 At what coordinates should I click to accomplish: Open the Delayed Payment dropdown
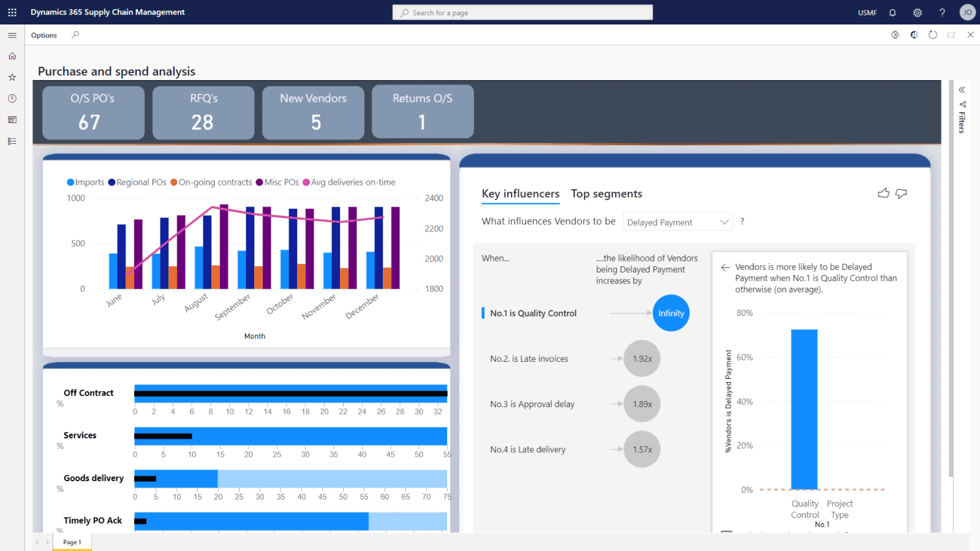[677, 222]
